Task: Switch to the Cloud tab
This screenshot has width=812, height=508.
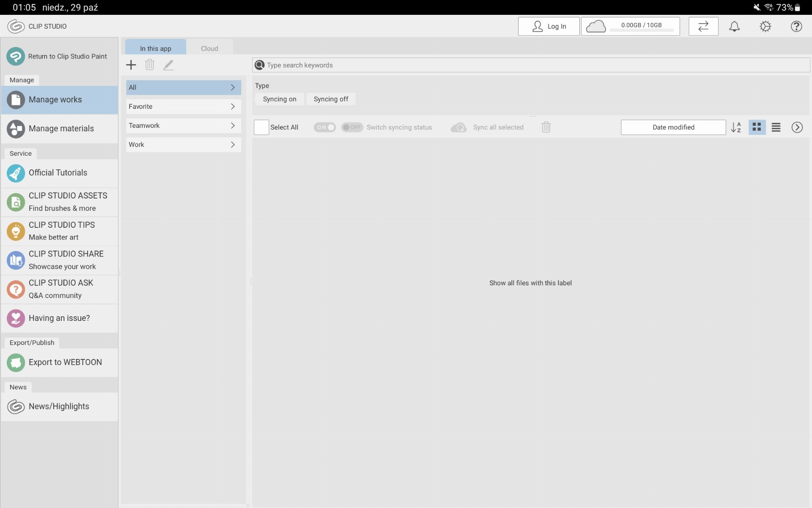Action: click(209, 48)
